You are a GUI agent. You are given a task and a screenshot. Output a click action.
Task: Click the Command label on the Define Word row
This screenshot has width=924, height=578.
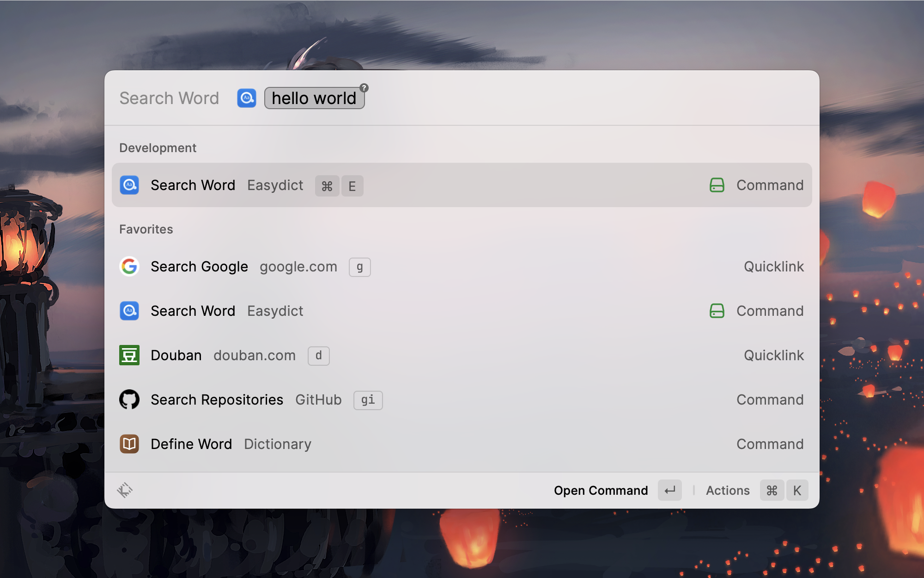[x=770, y=444]
